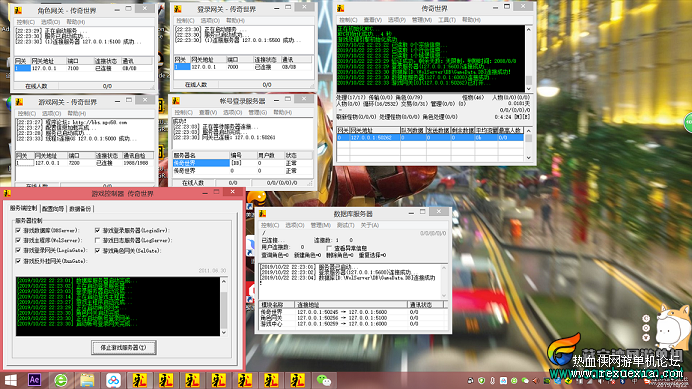Open 管理(M) menu in main 传奇世界 window
692x389 pixels.
(422, 20)
